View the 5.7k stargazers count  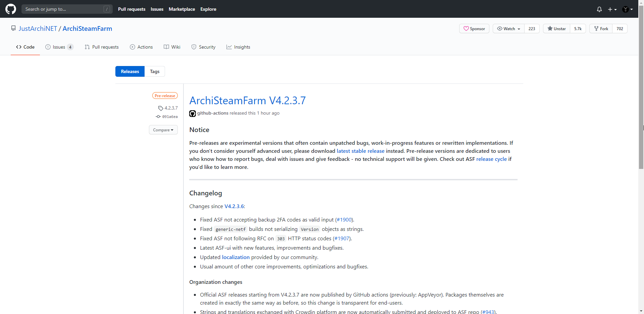578,28
